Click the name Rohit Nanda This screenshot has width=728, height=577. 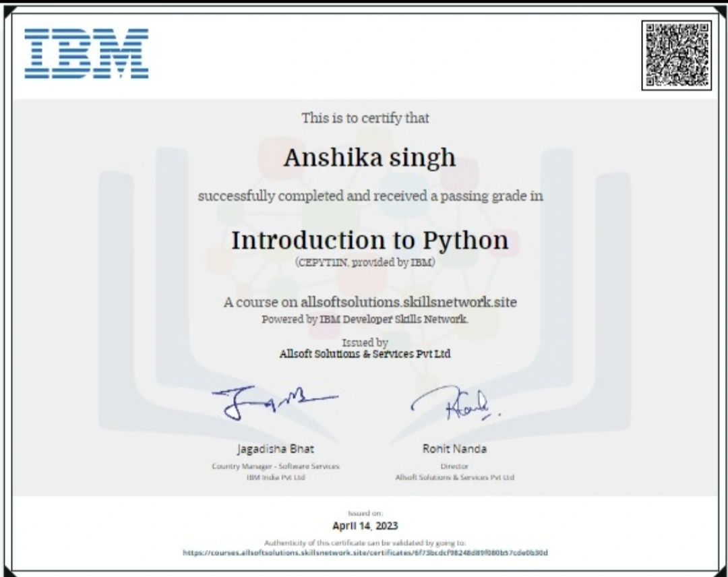pos(454,449)
